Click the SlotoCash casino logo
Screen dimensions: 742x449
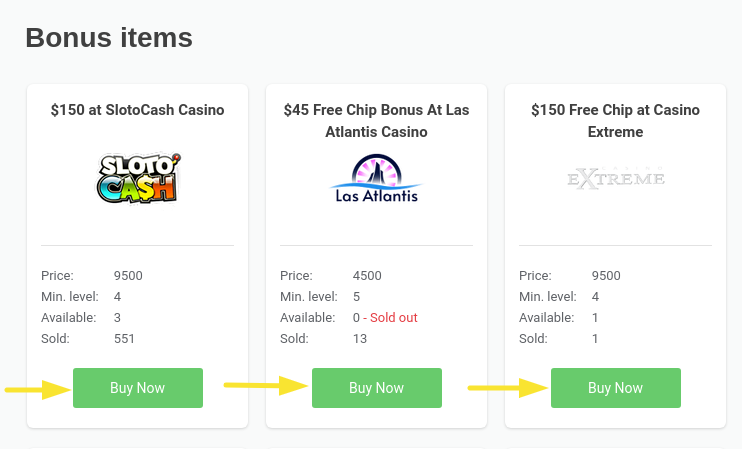[137, 178]
